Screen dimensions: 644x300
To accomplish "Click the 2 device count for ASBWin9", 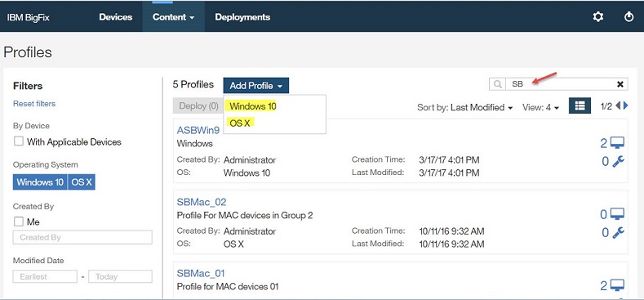I will [x=603, y=143].
